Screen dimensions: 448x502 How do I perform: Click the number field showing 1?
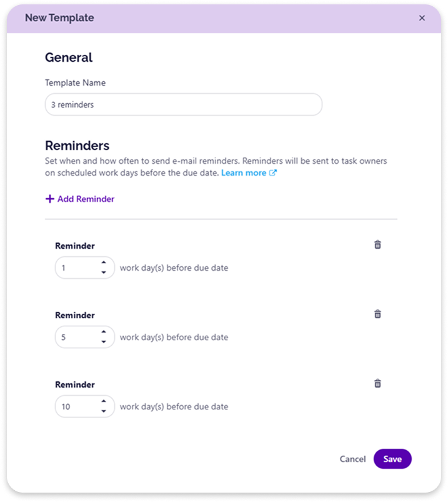76,268
